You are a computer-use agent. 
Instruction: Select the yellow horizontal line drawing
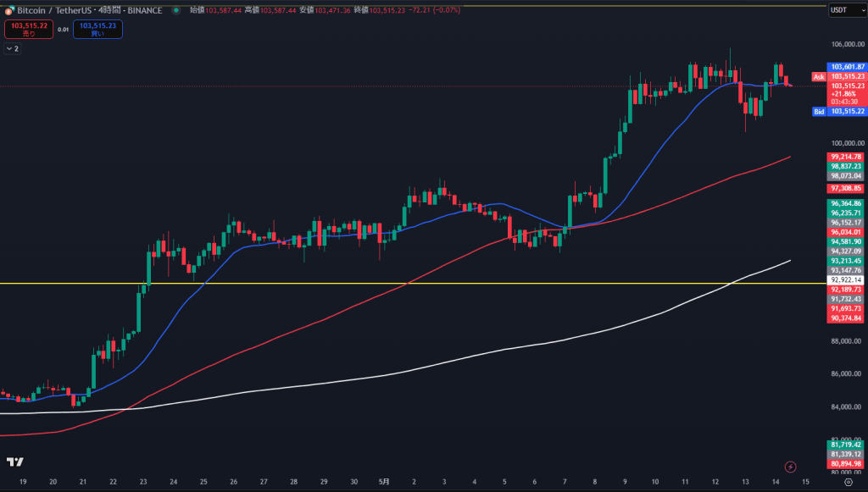pyautogui.click(x=413, y=284)
